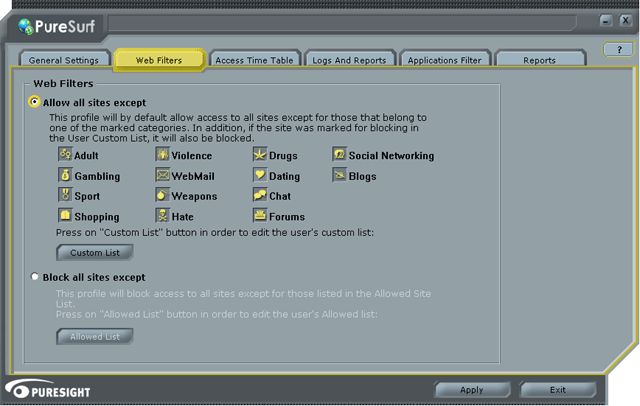Click the Gambling category label
Image resolution: width=640 pixels, height=406 pixels.
tap(97, 176)
